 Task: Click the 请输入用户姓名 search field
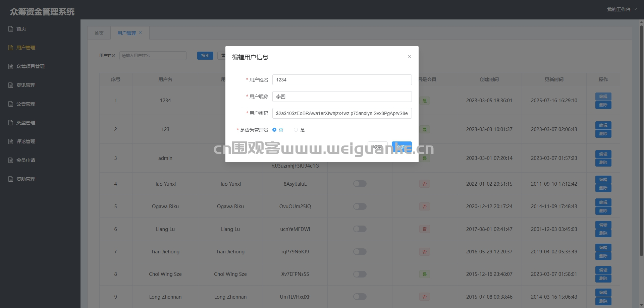153,56
